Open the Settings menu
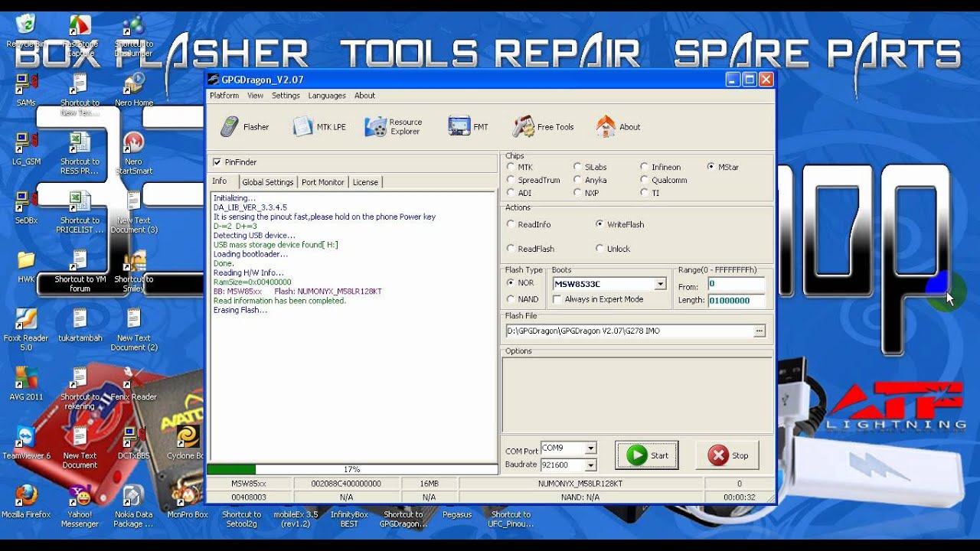 286,96
